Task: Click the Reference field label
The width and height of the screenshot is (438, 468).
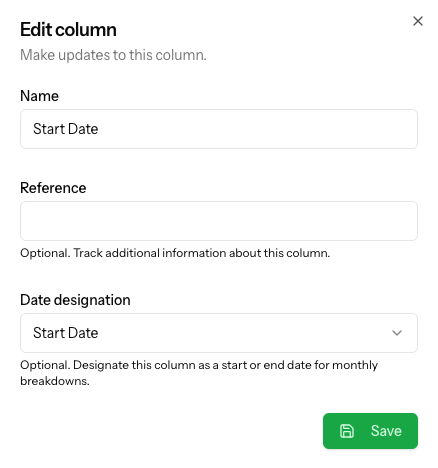Action: pyautogui.click(x=53, y=188)
